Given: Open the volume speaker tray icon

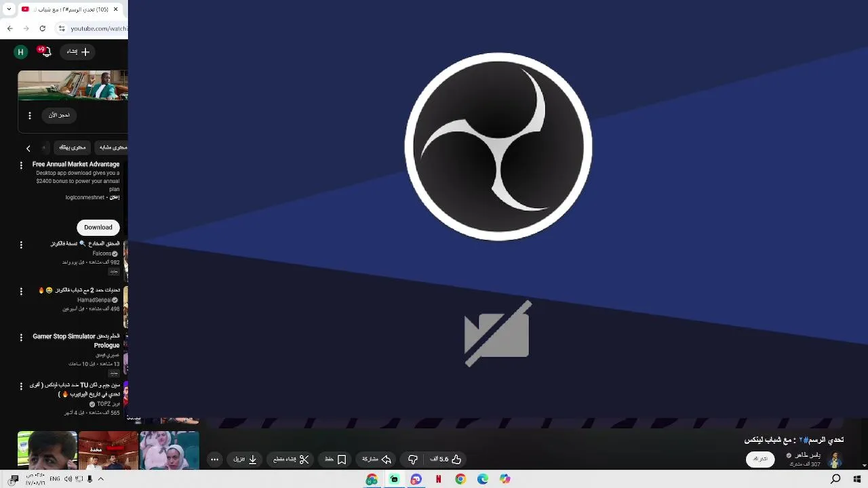Looking at the screenshot, I should 68,479.
